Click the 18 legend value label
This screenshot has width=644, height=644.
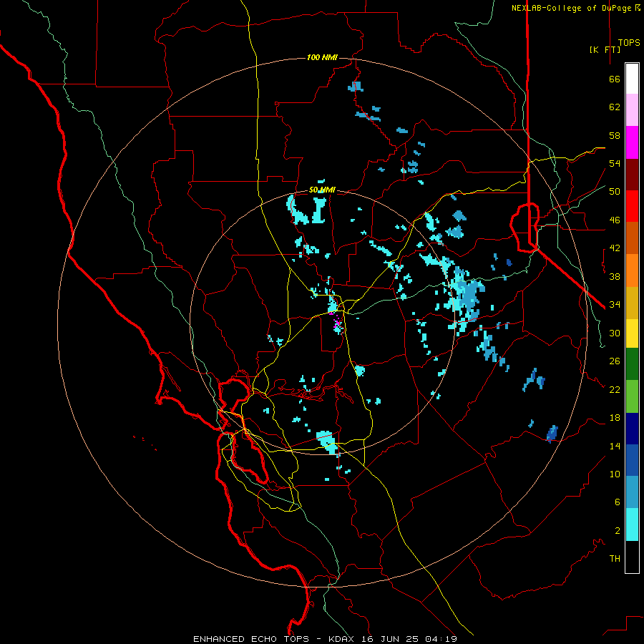pos(615,418)
